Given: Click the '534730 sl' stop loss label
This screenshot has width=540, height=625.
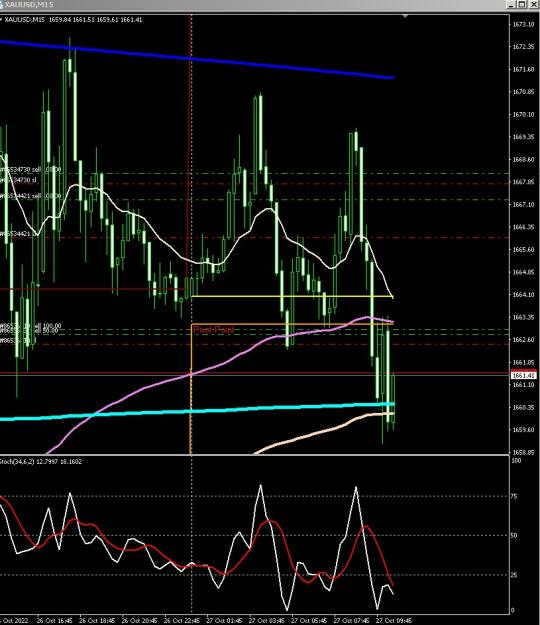Looking at the screenshot, I should coord(18,180).
